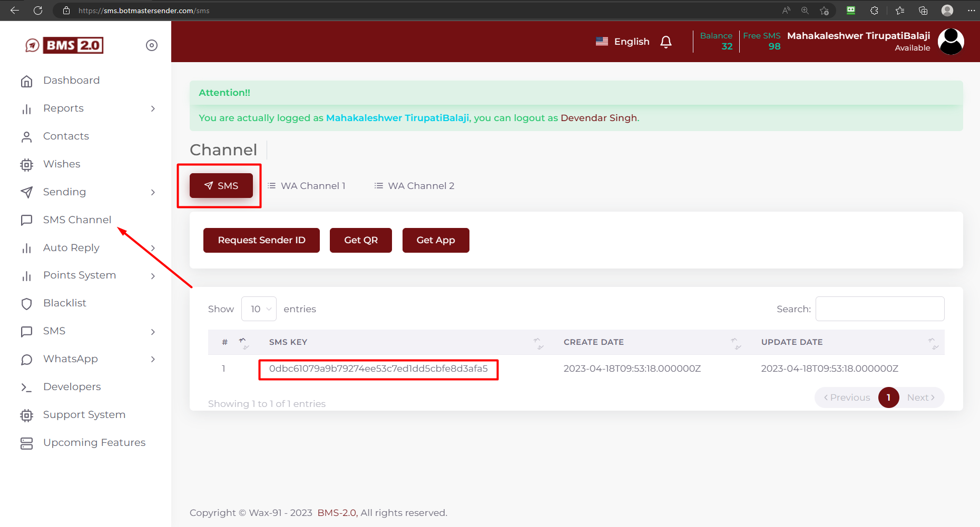The height and width of the screenshot is (527, 980).
Task: Click the Blacklist shield icon
Action: point(27,303)
